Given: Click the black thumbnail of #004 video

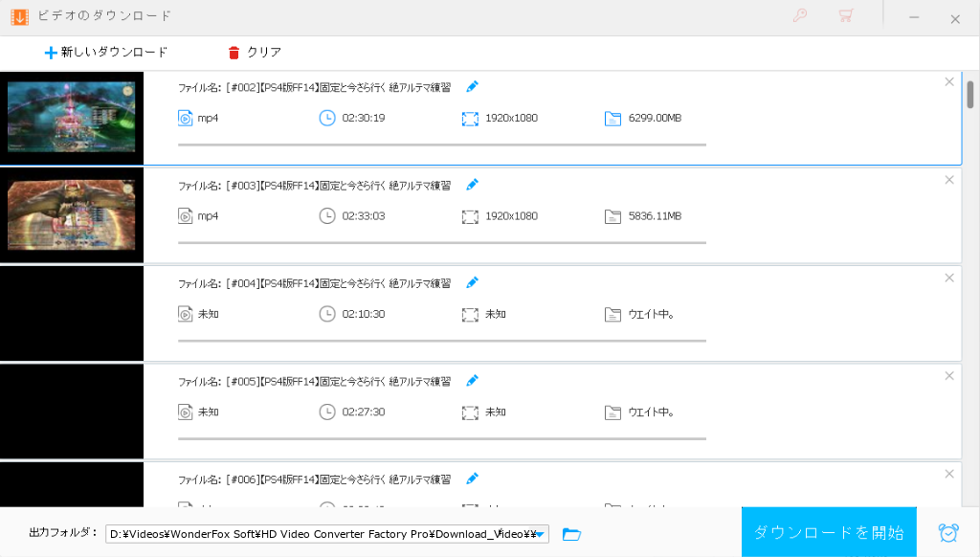Looking at the screenshot, I should (x=71, y=314).
